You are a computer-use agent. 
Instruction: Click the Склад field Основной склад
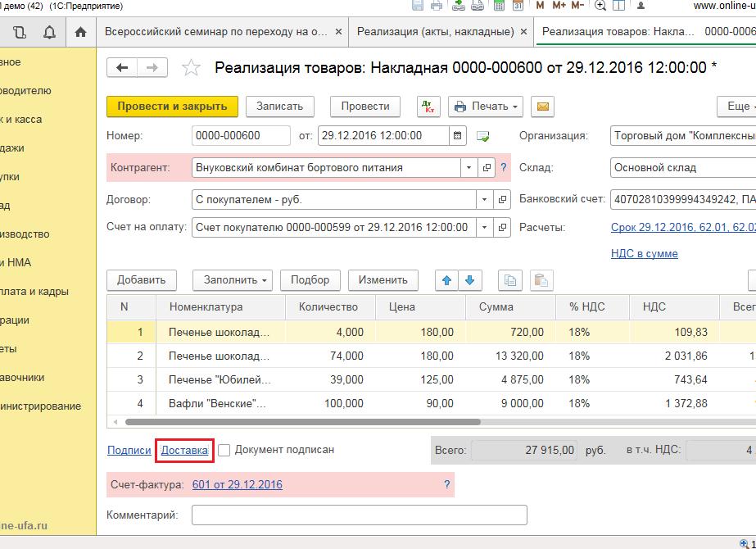tap(683, 168)
